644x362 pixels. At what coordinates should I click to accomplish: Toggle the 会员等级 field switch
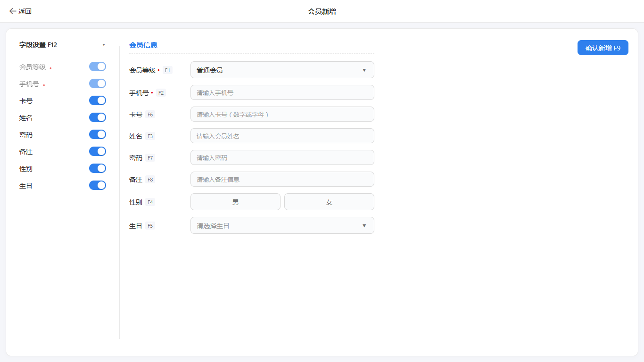point(98,66)
